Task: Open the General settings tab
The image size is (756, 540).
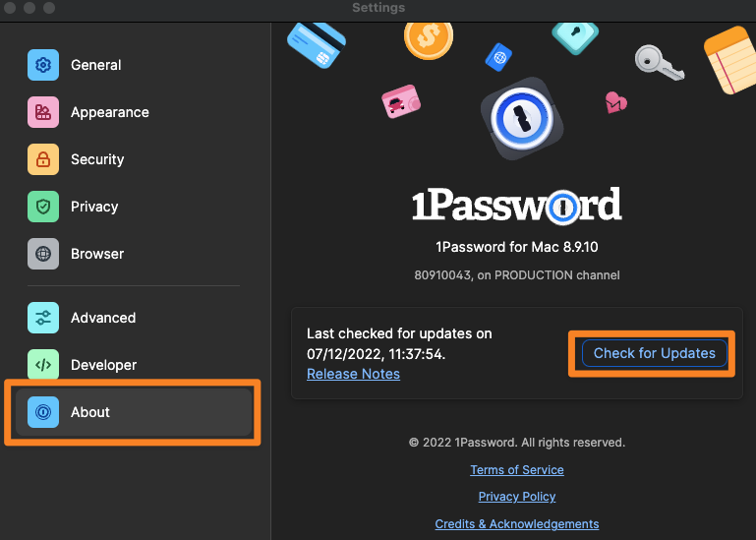Action: [96, 65]
